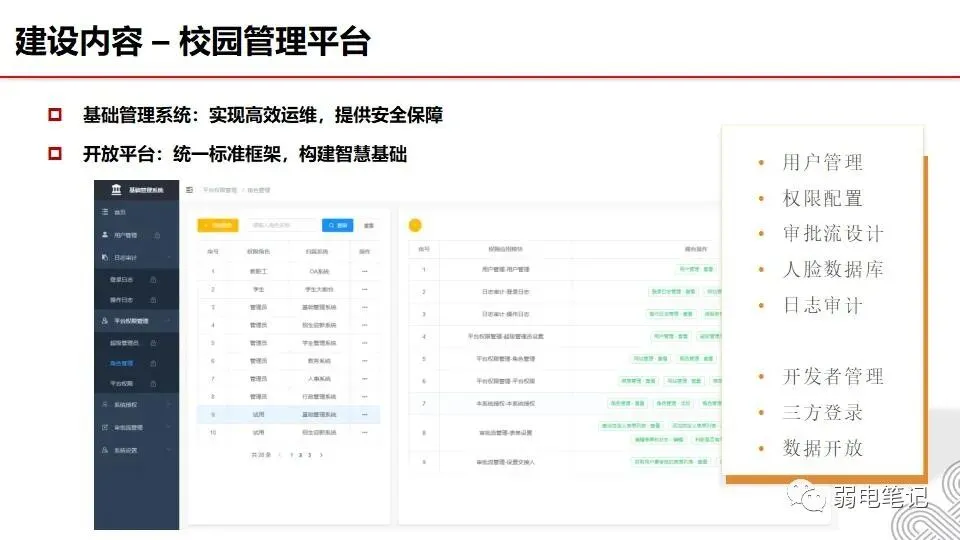The height and width of the screenshot is (540, 960).
Task: Click the small icon right of 超级管理员
Action: [153, 343]
